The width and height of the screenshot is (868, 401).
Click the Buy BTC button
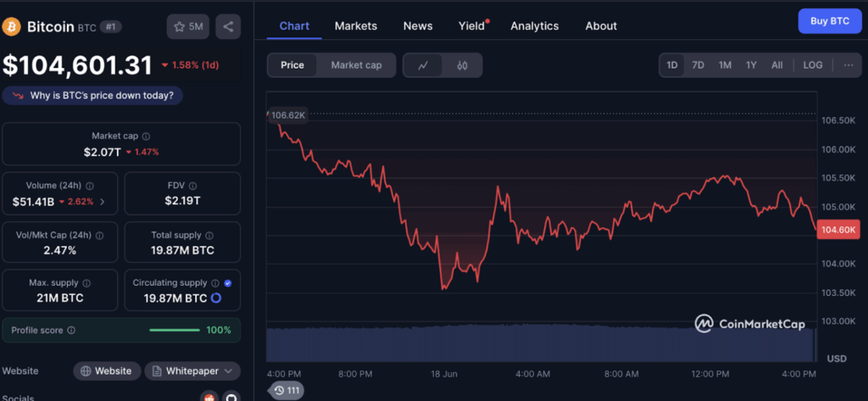click(829, 20)
